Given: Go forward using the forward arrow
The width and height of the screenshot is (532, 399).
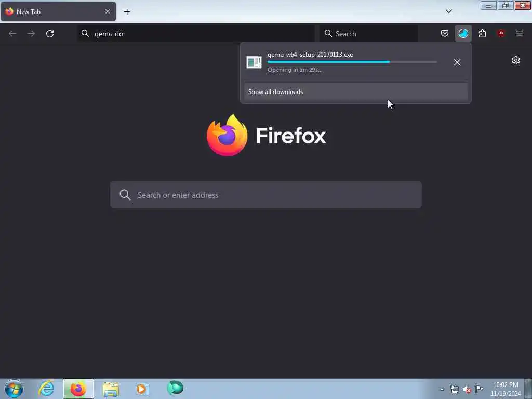Looking at the screenshot, I should (x=31, y=34).
